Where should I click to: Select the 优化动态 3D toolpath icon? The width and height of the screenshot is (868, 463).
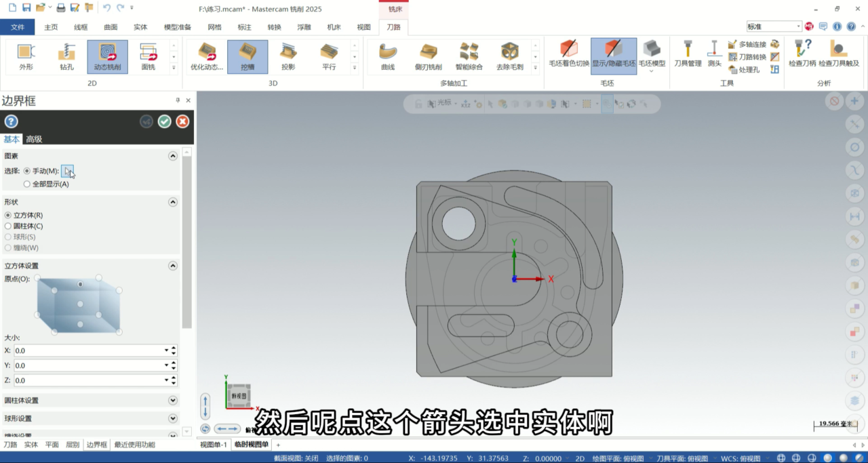(x=207, y=57)
